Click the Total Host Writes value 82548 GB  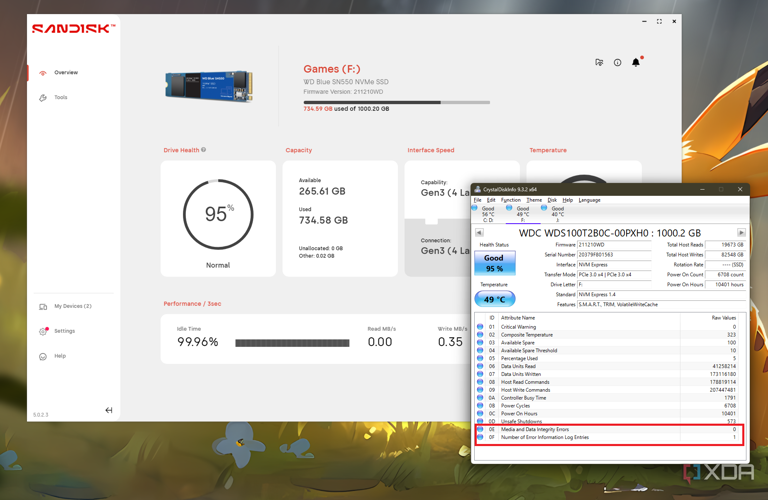point(725,255)
